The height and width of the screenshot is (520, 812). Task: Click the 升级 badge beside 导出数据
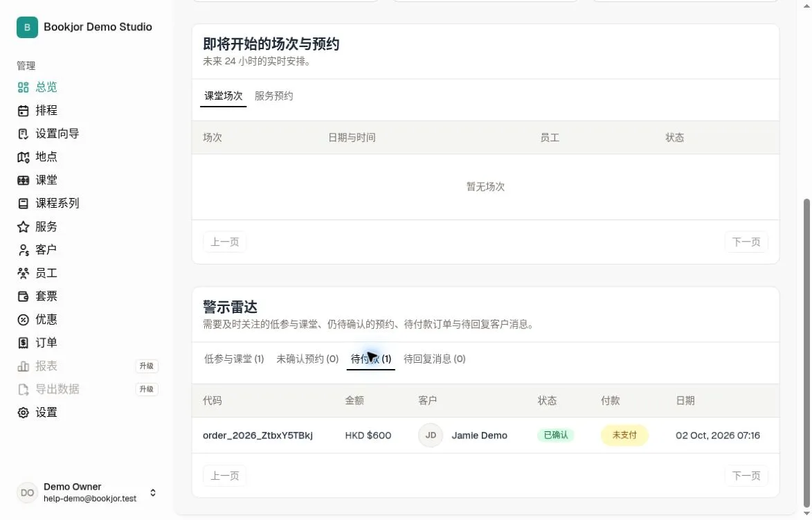click(147, 389)
